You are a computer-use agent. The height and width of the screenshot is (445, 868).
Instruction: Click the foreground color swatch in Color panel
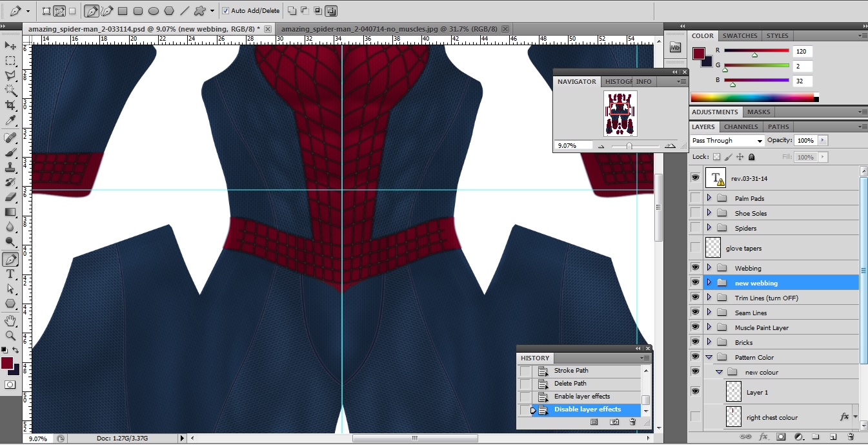pyautogui.click(x=699, y=54)
